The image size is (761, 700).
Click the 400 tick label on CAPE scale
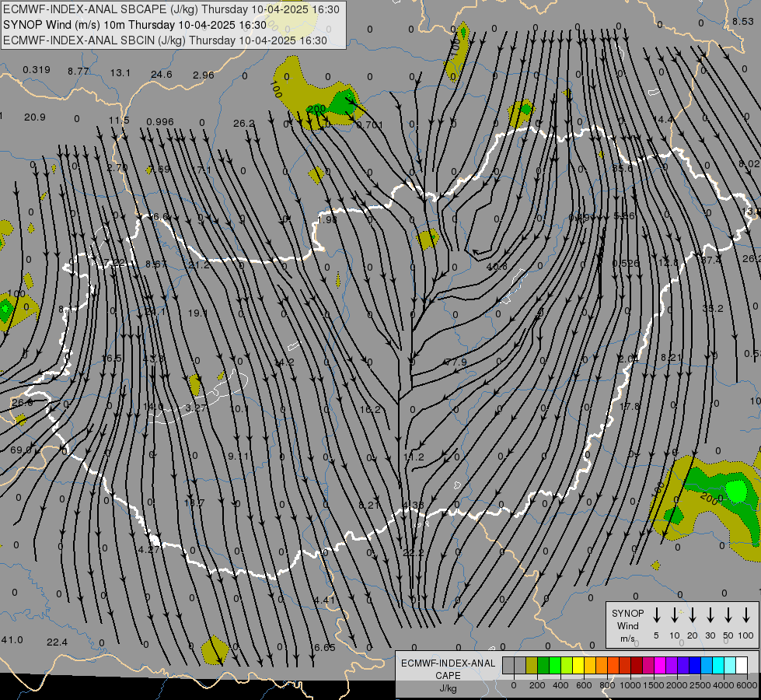(560, 685)
